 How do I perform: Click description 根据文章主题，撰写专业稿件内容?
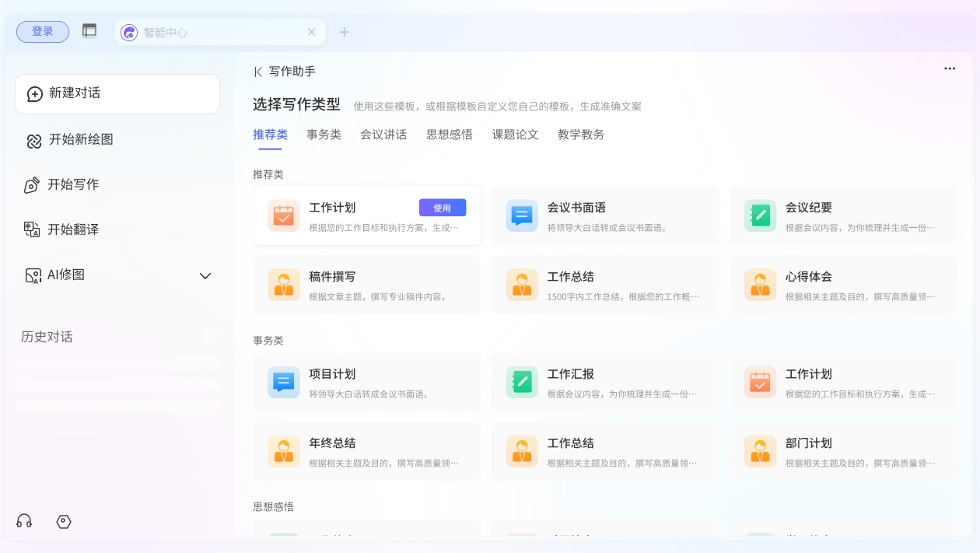point(377,297)
